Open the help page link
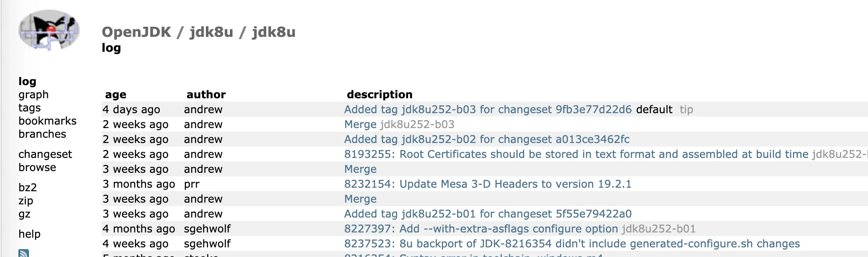The height and width of the screenshot is (257, 868). [x=29, y=234]
